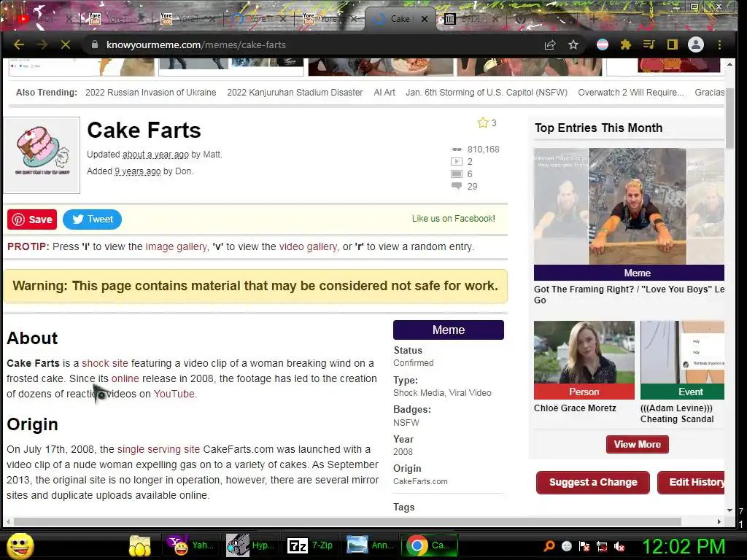Switch to the HyperCam taskbar item
Screen dimensions: 747x560
point(251,545)
